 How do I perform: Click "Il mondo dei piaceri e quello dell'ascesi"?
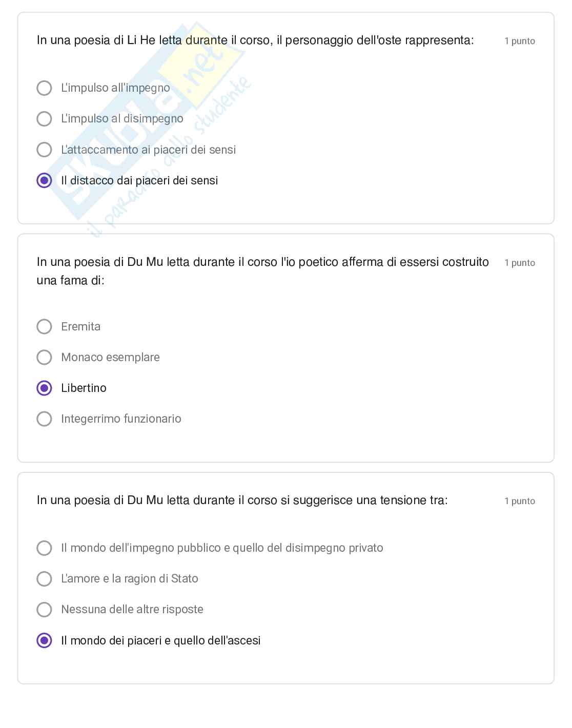click(45, 640)
